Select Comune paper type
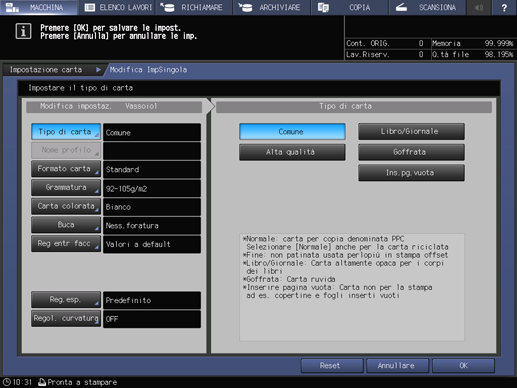Screen dimensions: 517x388 292,132
